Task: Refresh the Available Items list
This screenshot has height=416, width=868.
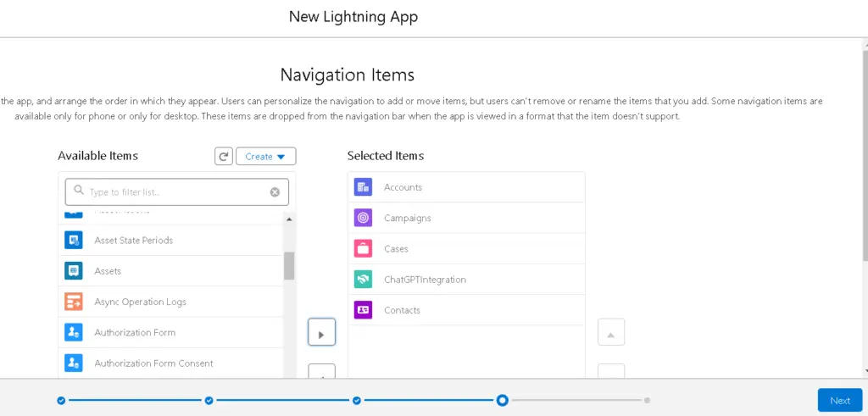Action: coord(224,157)
